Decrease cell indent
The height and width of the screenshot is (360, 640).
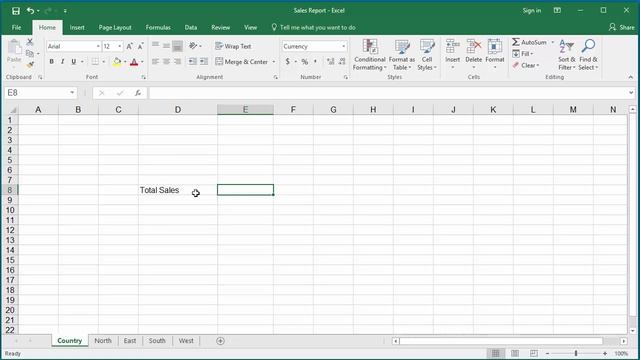point(192,62)
